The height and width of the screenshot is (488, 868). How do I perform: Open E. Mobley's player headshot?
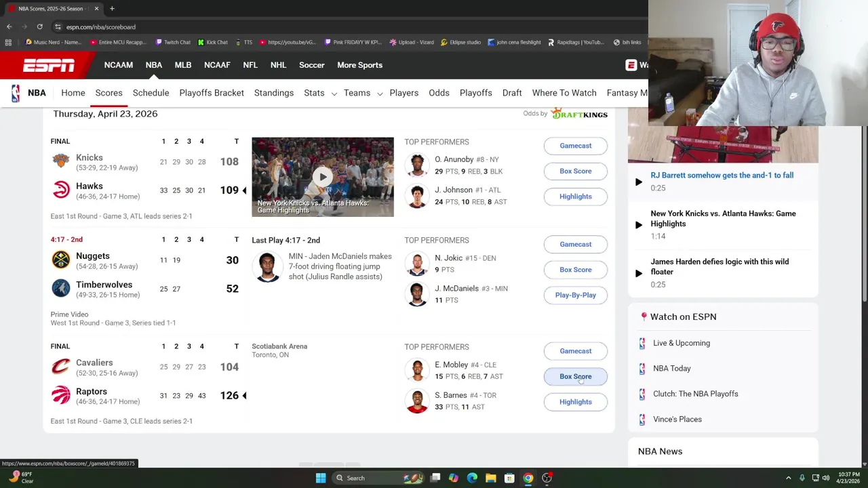point(417,371)
